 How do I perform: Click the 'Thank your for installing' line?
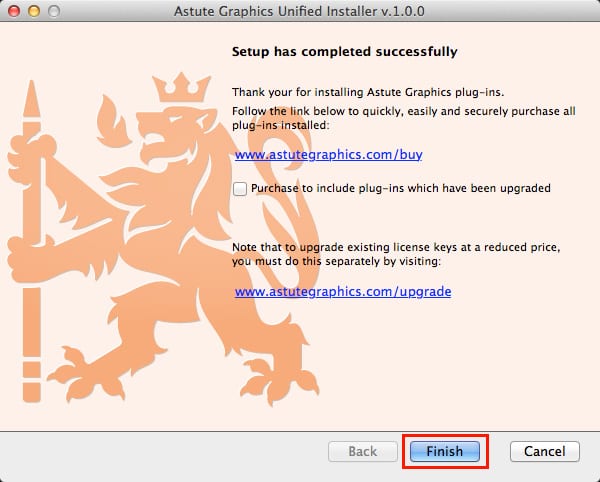[368, 93]
